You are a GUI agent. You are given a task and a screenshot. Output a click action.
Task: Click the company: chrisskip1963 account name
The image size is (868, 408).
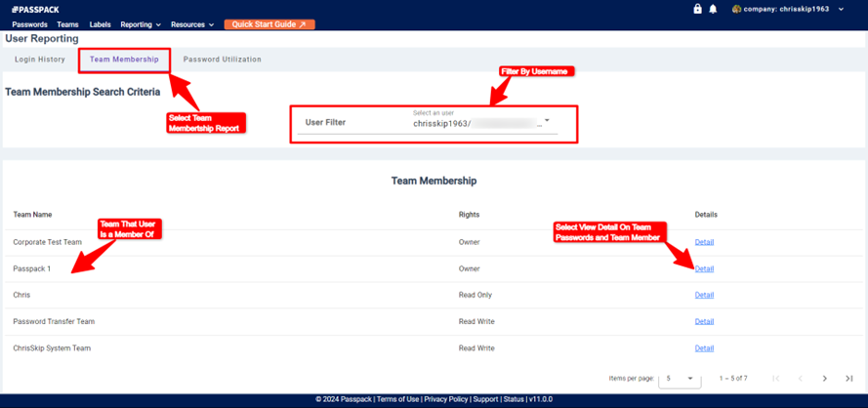pos(786,10)
